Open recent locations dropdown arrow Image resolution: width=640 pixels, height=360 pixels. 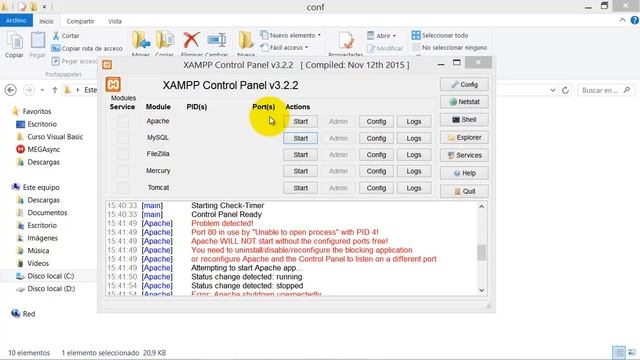(x=42, y=90)
